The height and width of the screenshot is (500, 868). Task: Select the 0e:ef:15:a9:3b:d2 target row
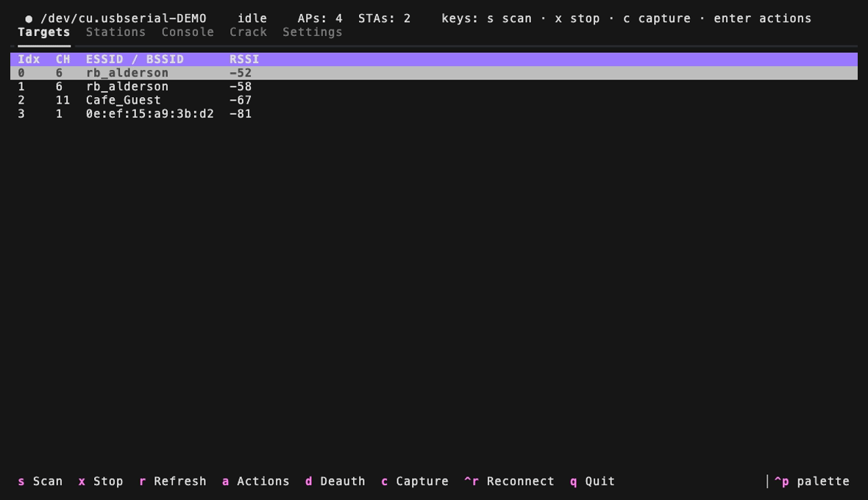click(434, 113)
